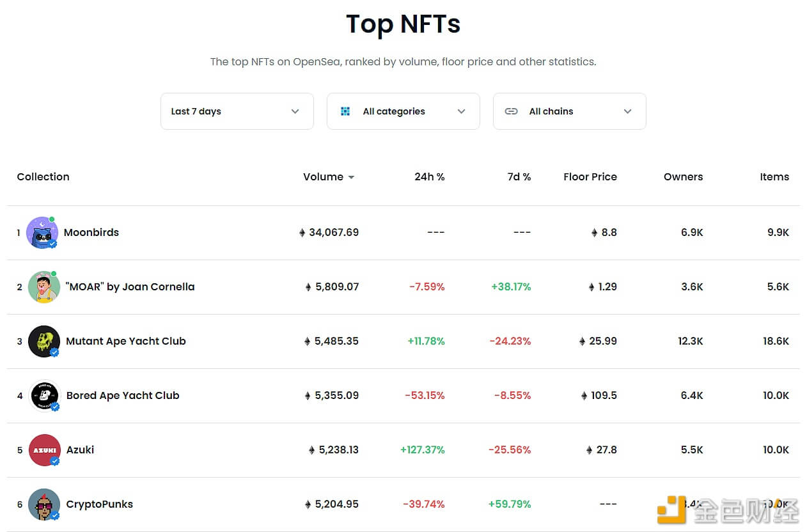
Task: Click the Ethereum icon beside floor price 25.99
Action: tap(582, 341)
